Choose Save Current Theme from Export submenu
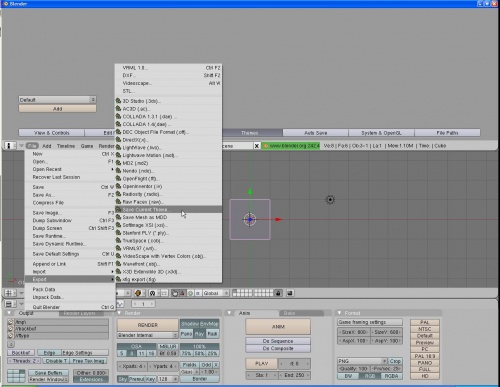 coord(168,210)
